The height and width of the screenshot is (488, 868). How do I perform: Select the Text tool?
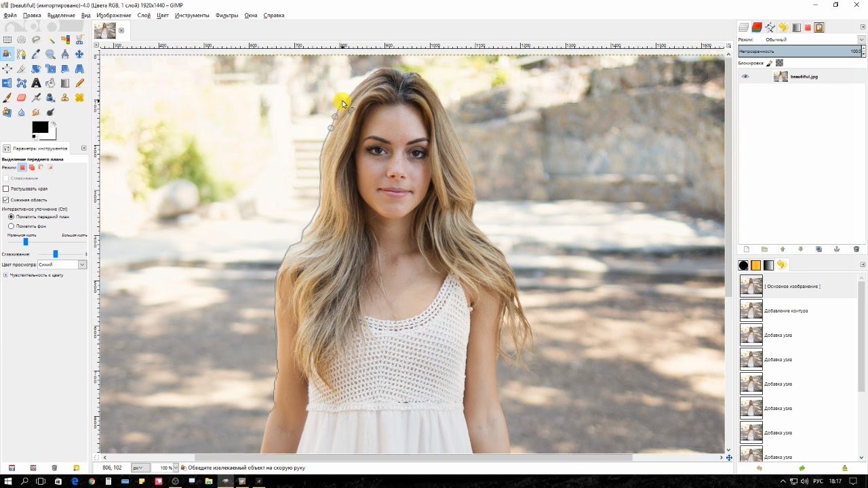(x=36, y=83)
